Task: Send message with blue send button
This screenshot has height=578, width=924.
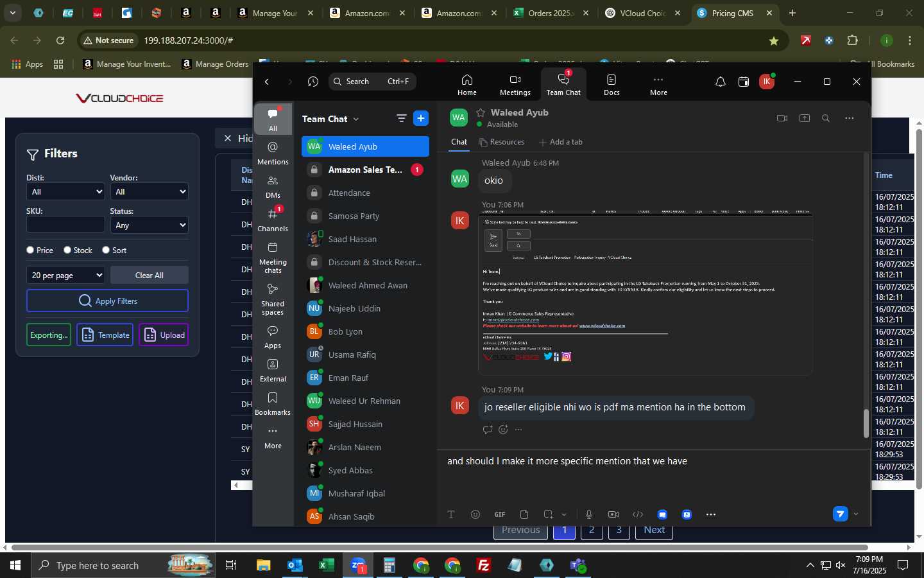Action: tap(840, 514)
